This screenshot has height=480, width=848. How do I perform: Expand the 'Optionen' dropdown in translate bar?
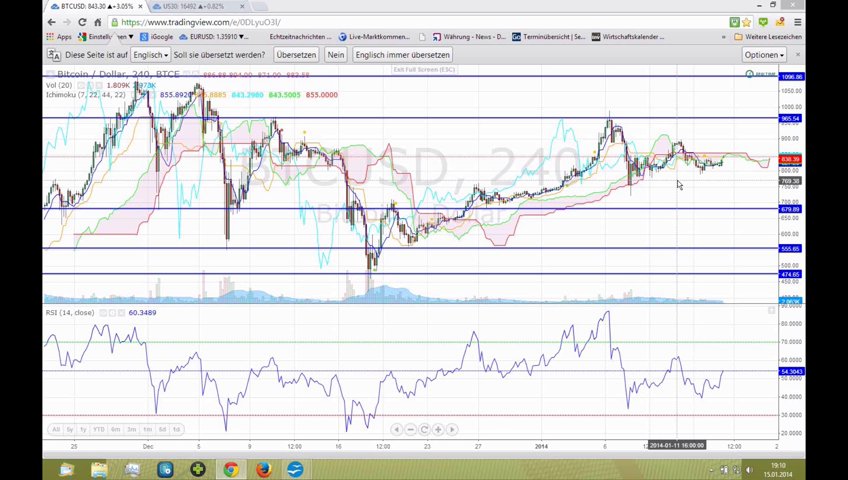(764, 55)
